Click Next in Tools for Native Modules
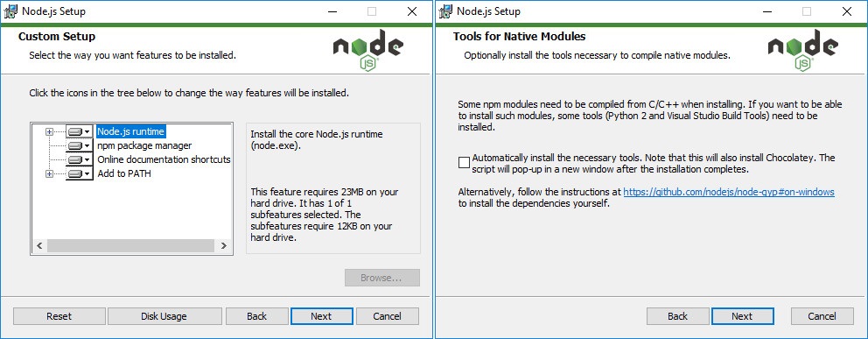This screenshot has width=868, height=339. (x=742, y=316)
